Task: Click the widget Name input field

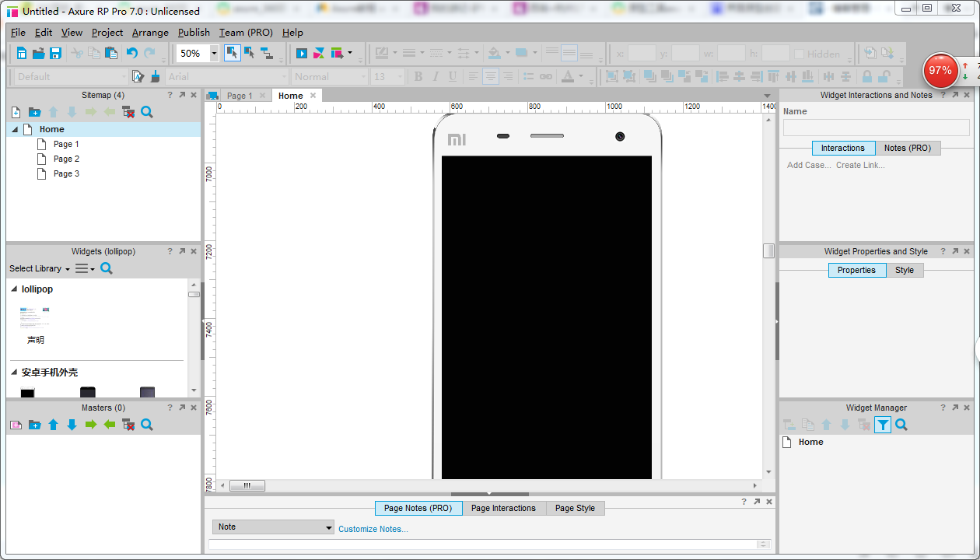Action: tap(877, 128)
